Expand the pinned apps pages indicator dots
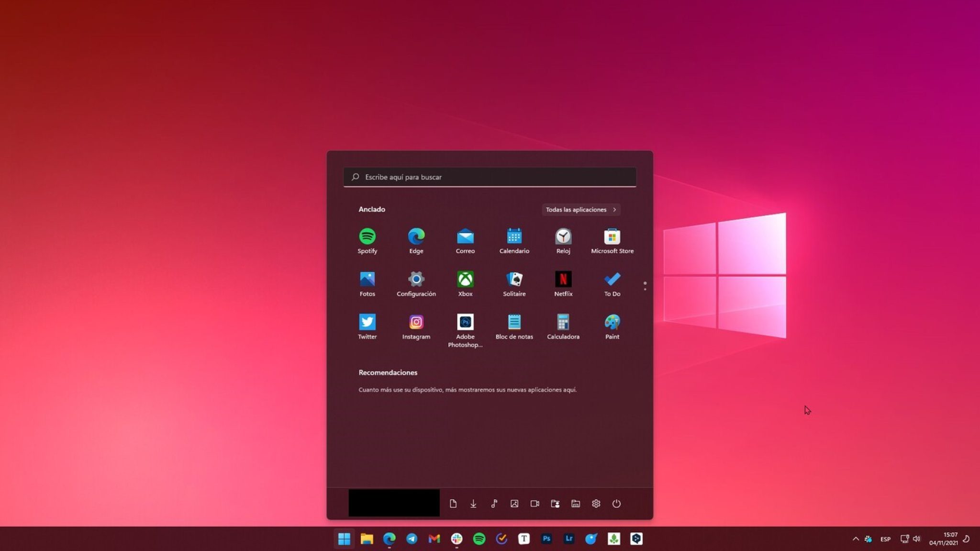Screen dimensions: 980x551 click(x=645, y=285)
